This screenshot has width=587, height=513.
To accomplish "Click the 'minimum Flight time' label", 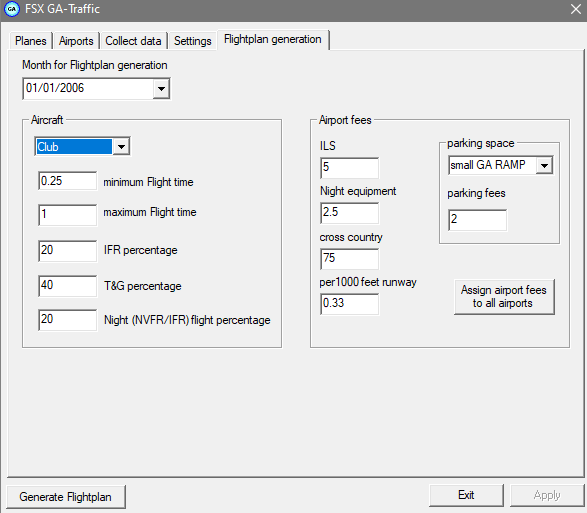I will pos(149,182).
